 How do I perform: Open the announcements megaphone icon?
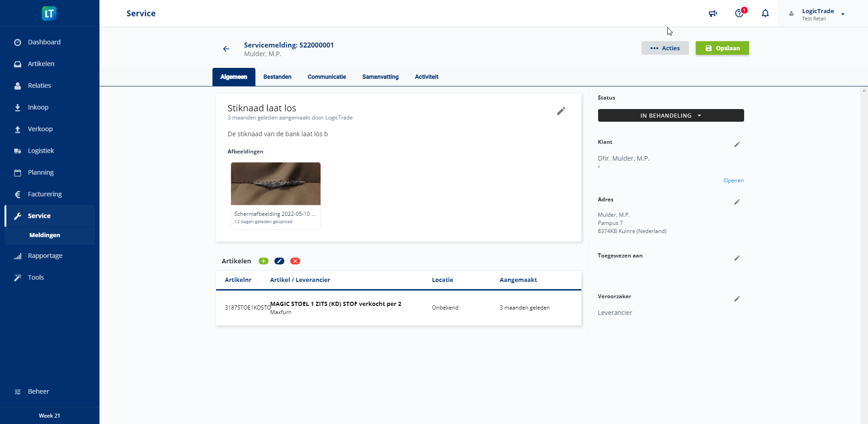(x=713, y=14)
